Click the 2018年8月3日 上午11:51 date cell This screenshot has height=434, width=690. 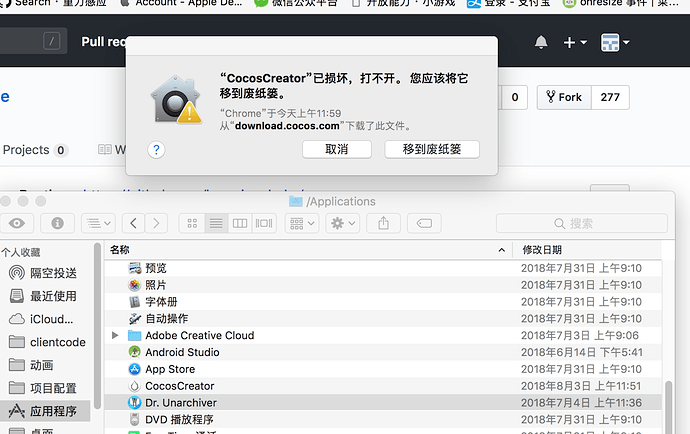[x=581, y=386]
